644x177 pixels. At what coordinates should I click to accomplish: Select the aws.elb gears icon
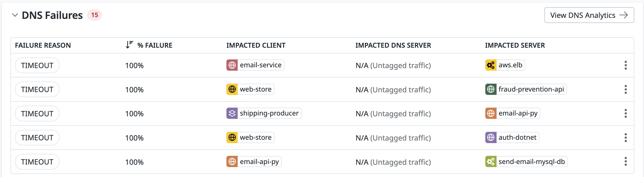pos(491,65)
